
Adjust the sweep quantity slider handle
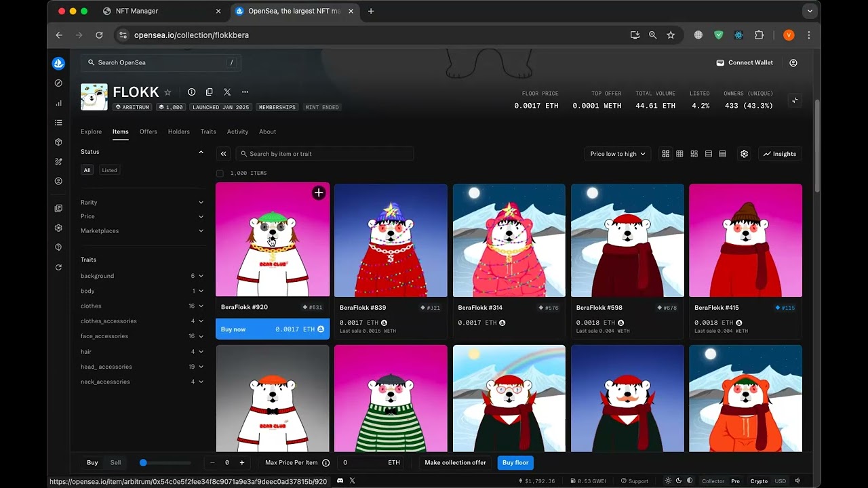point(143,463)
